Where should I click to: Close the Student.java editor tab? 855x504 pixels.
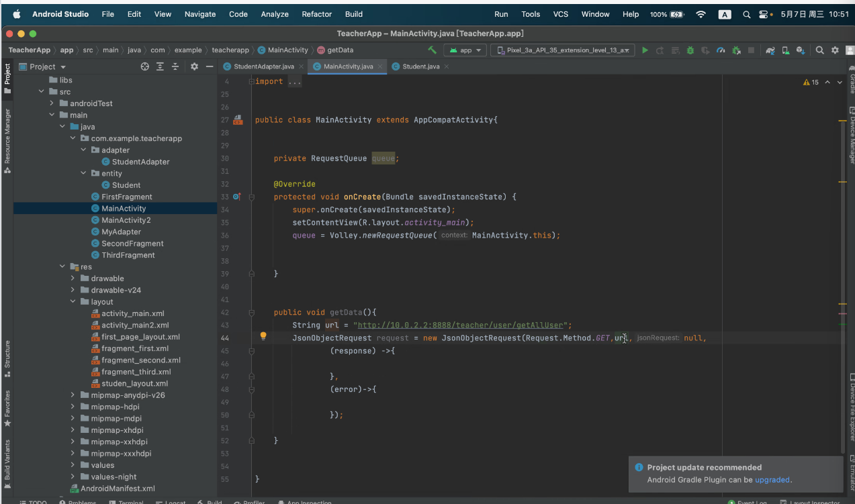tap(447, 66)
